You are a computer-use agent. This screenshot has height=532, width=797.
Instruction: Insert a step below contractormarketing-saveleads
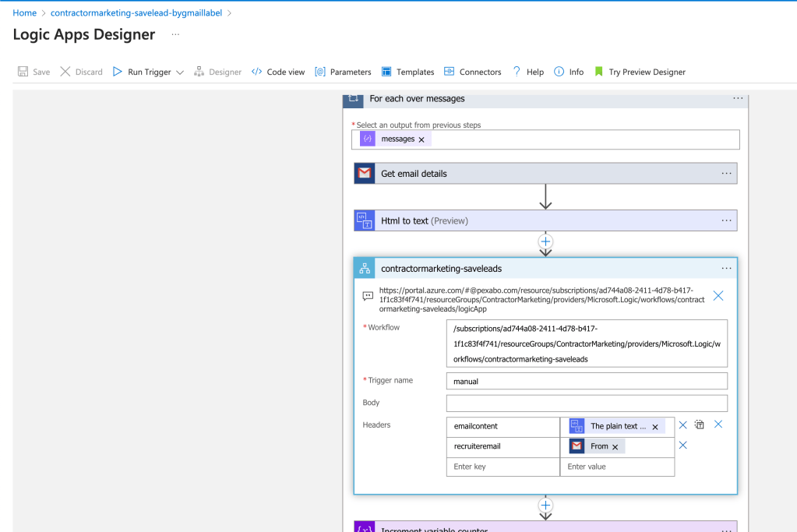[545, 505]
